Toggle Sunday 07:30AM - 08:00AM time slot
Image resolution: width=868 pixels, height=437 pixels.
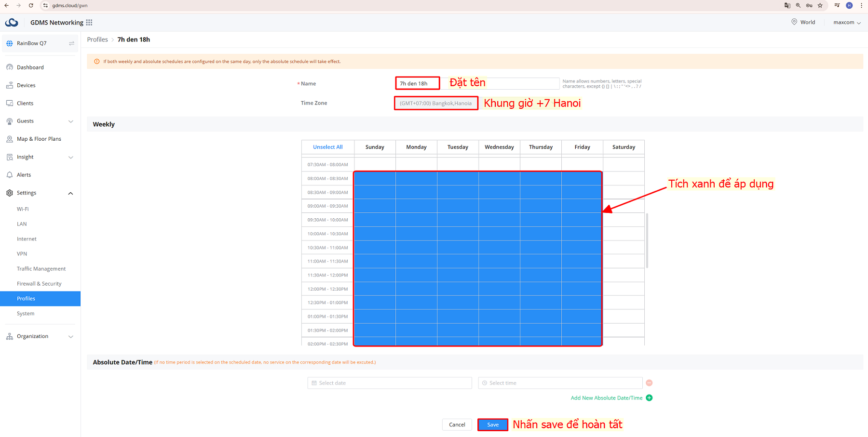[375, 165]
